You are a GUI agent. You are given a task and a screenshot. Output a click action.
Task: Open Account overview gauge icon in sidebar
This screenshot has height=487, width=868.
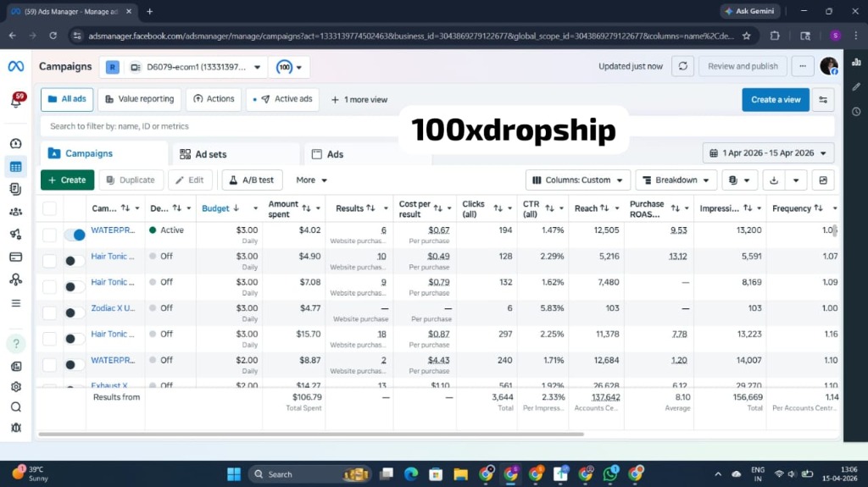[x=15, y=143]
